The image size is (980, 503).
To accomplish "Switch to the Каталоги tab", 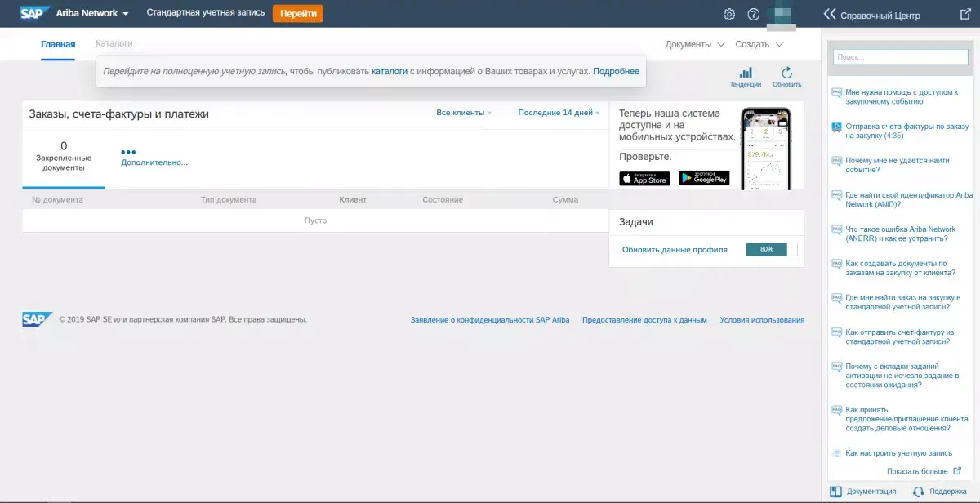I will (x=114, y=43).
